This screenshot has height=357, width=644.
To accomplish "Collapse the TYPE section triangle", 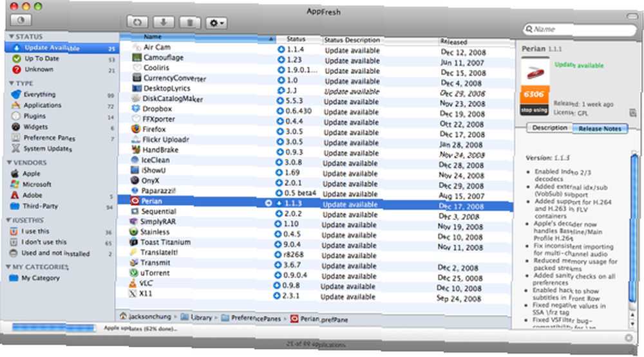I will (x=12, y=84).
